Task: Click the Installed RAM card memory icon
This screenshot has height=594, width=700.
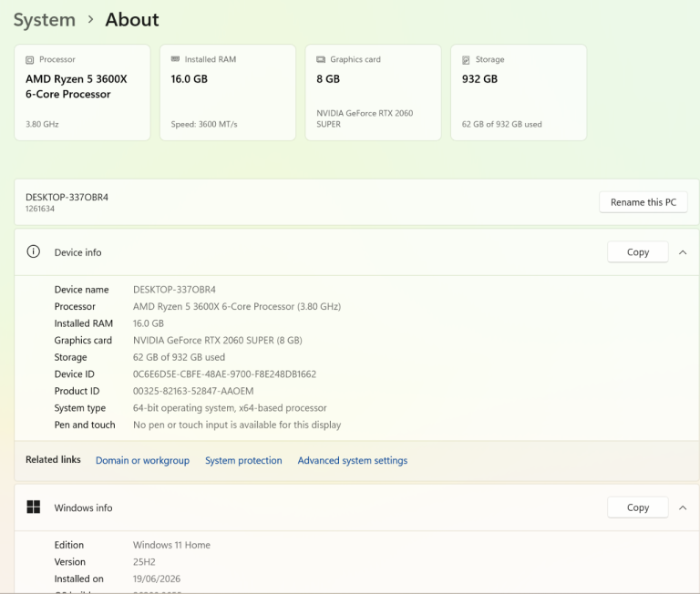Action: click(175, 59)
